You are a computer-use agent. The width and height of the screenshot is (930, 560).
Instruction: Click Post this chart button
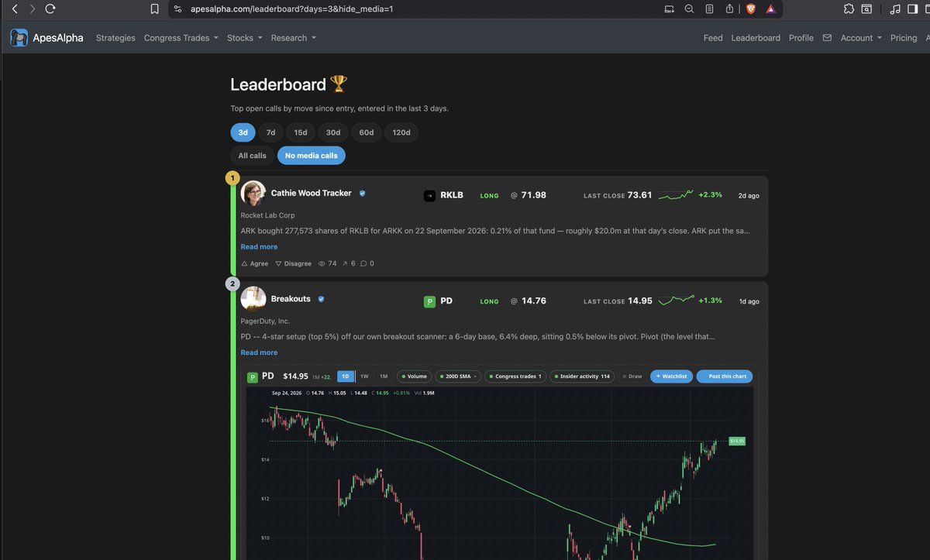[x=725, y=376]
